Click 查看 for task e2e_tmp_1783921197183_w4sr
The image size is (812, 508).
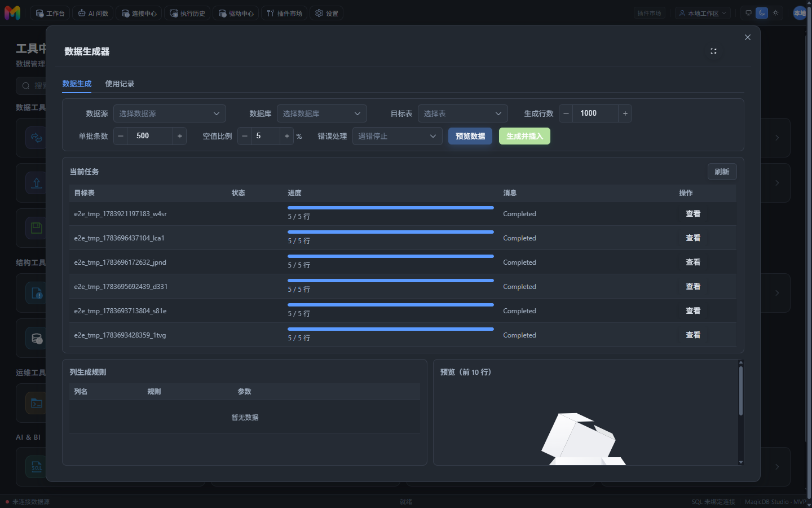[x=693, y=214]
